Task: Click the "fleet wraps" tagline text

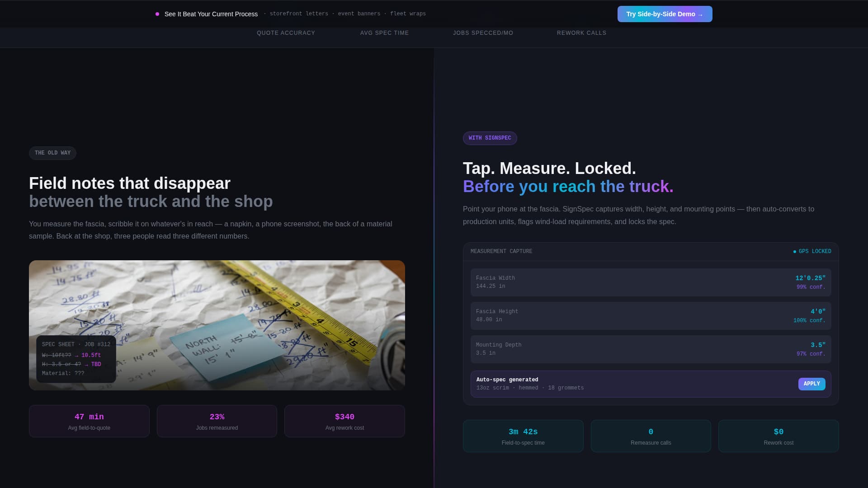Action: pyautogui.click(x=408, y=14)
